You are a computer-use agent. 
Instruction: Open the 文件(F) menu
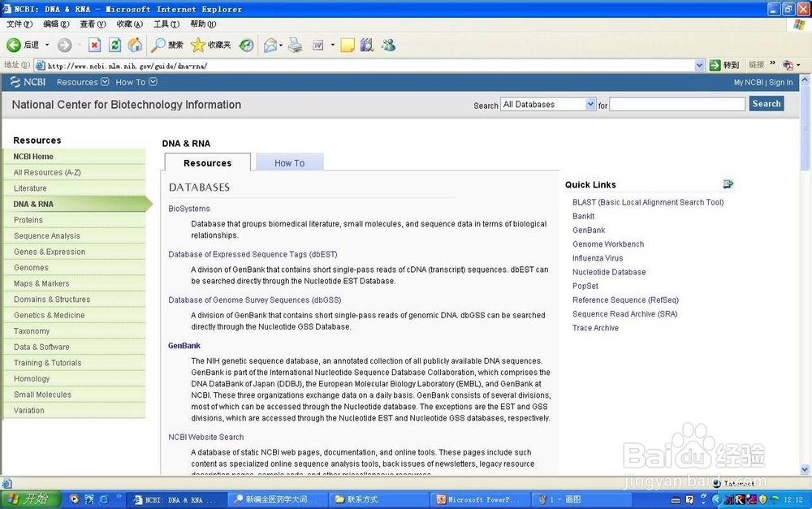(19, 24)
